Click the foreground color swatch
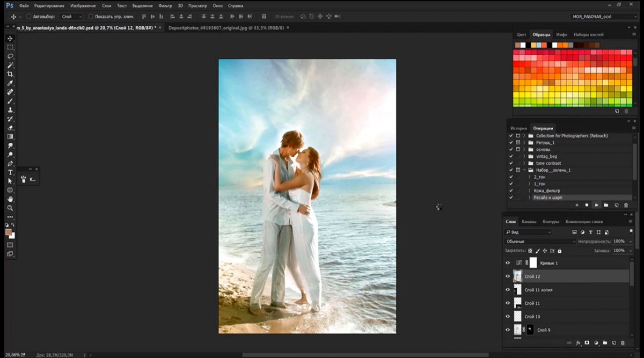644x358 pixels. [x=9, y=232]
